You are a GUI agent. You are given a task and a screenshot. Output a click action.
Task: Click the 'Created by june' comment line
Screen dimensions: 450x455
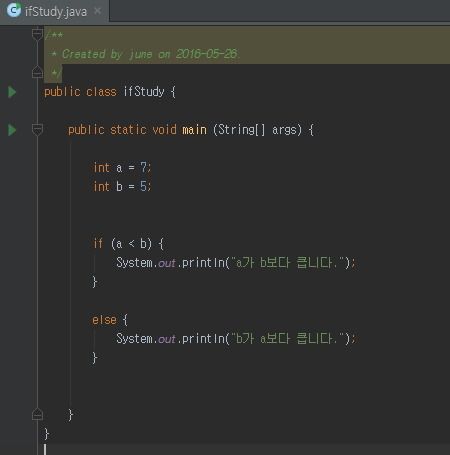pyautogui.click(x=144, y=54)
